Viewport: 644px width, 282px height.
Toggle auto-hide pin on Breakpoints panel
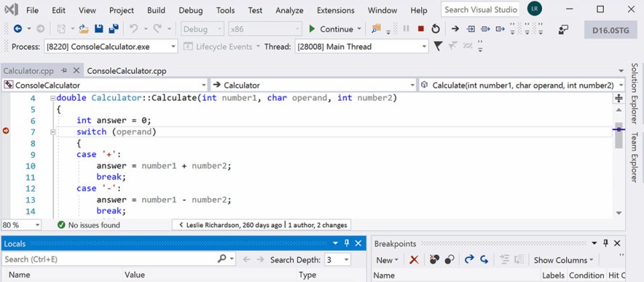[x=605, y=243]
